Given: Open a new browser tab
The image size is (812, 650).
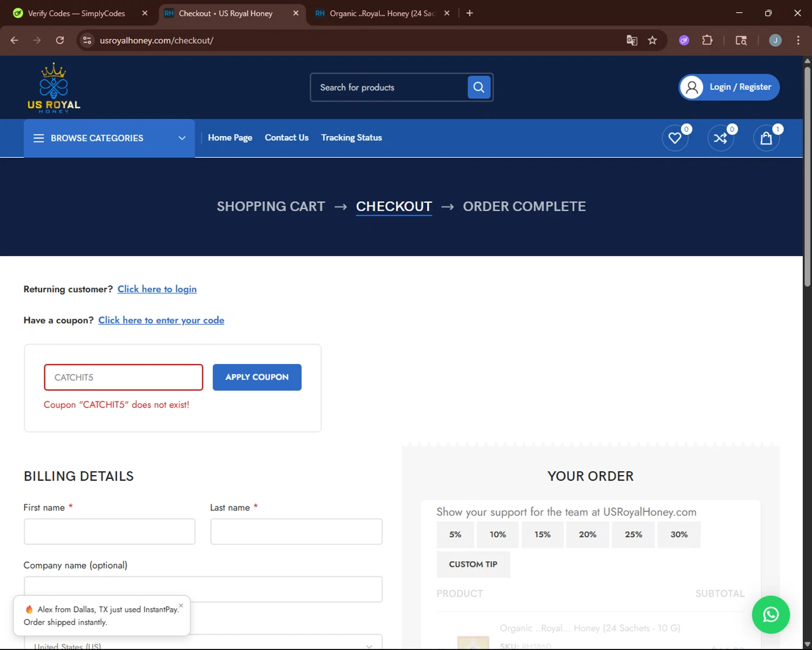Looking at the screenshot, I should pos(469,13).
